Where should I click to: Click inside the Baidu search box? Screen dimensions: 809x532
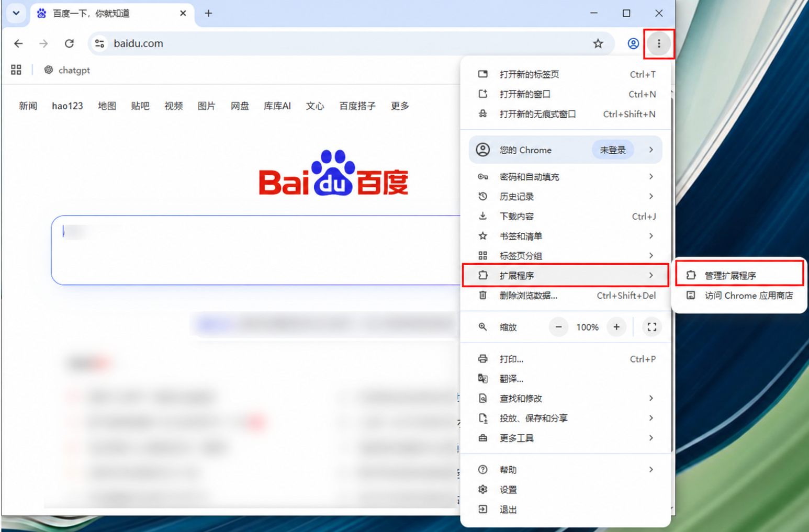(256, 250)
